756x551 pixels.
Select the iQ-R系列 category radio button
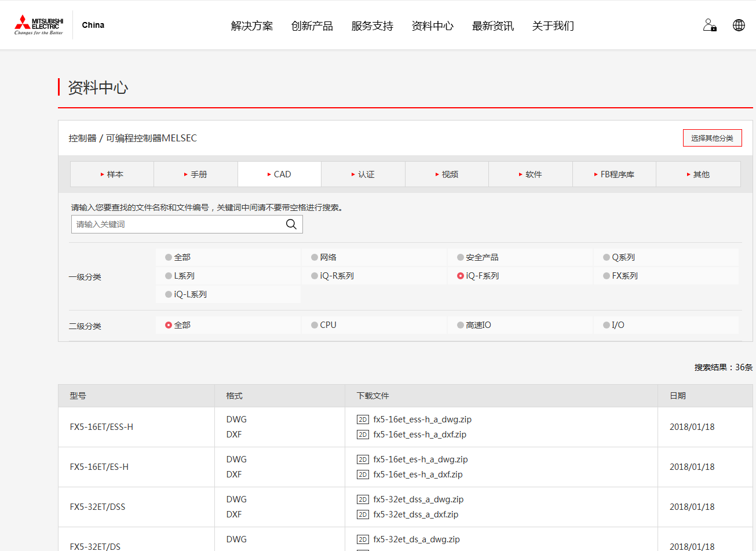pyautogui.click(x=315, y=276)
